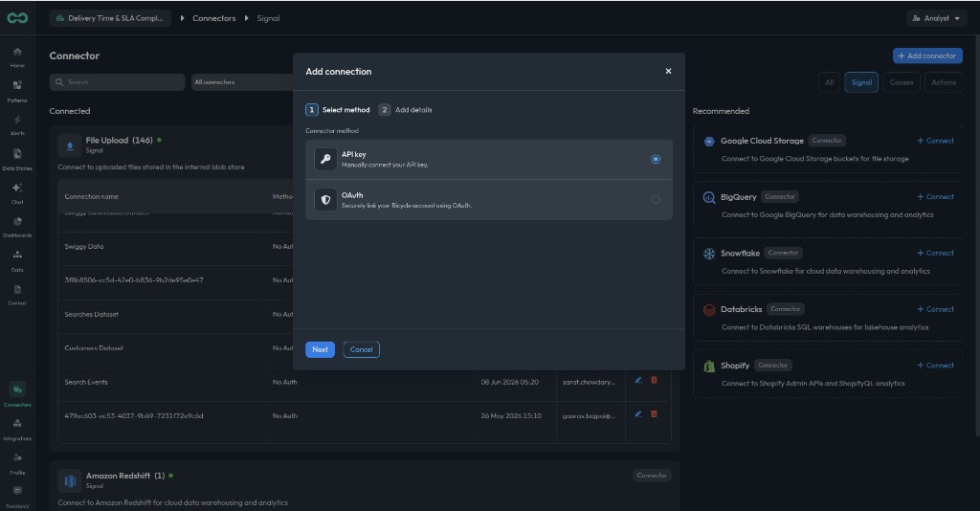
Task: Open Data in the sidebar
Action: tap(17, 260)
